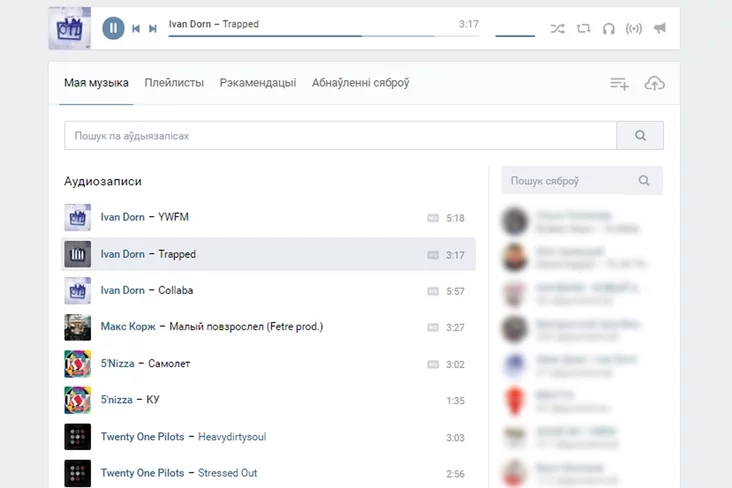This screenshot has width=732, height=488.
Task: Click duration 5:18 of YWFM
Action: 455,218
